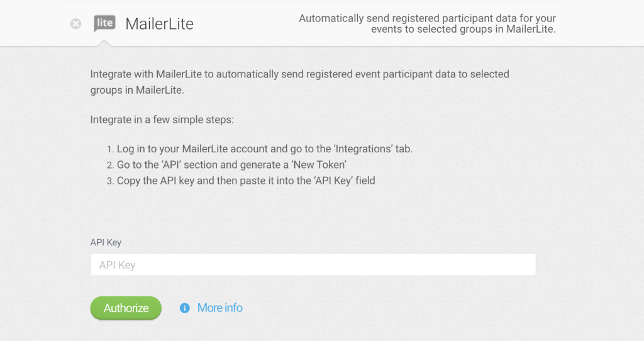
Task: Click the blue info icon
Action: click(185, 308)
